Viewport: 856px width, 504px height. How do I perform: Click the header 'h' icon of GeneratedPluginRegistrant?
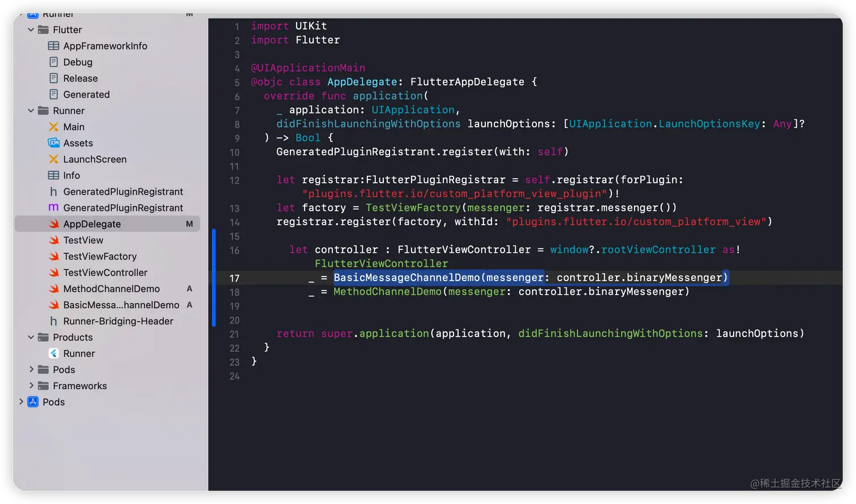tap(54, 192)
